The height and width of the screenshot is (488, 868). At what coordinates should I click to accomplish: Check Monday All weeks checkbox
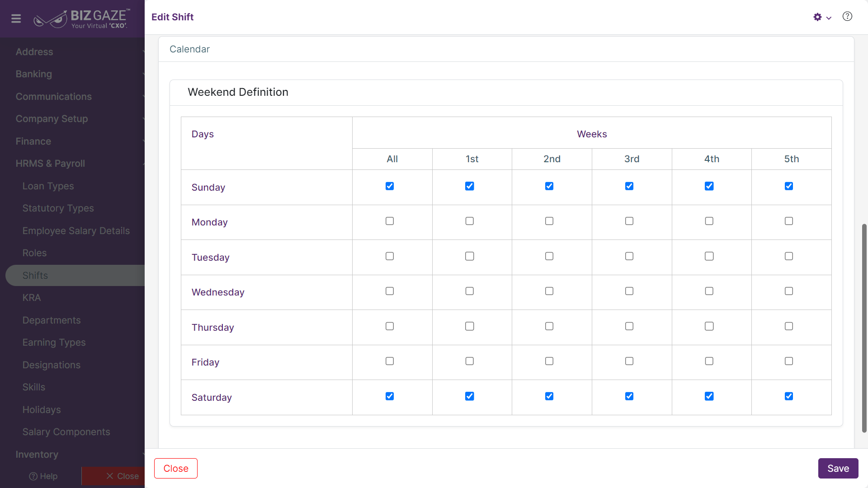coord(390,221)
